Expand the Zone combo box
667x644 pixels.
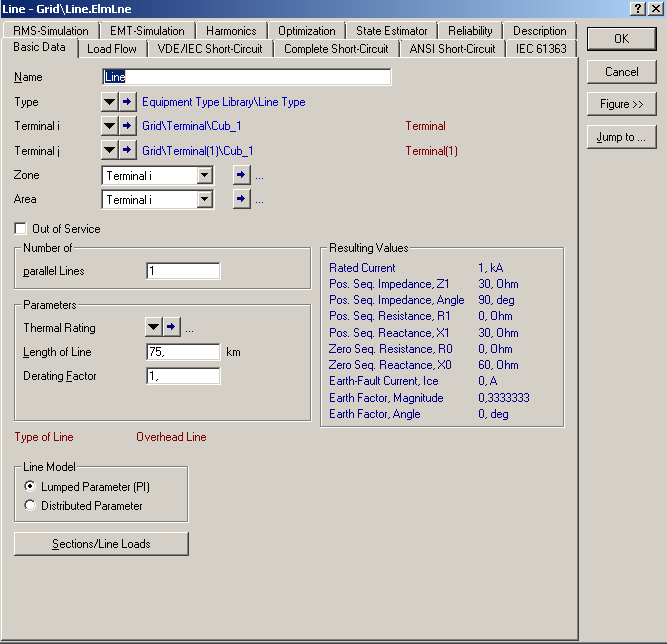click(205, 175)
